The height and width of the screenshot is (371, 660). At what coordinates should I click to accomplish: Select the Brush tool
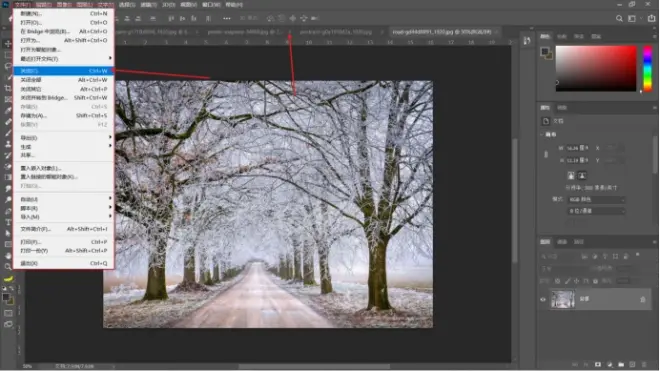[8, 133]
